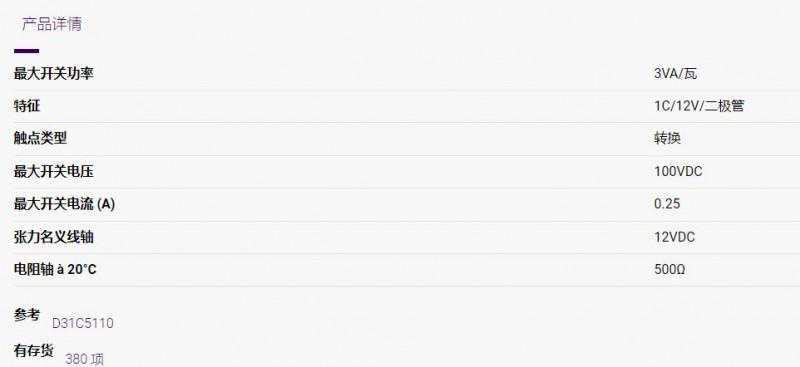Screen dimensions: 800x367
Task: Select the 张力名义线轴 row label
Action: click(54, 237)
